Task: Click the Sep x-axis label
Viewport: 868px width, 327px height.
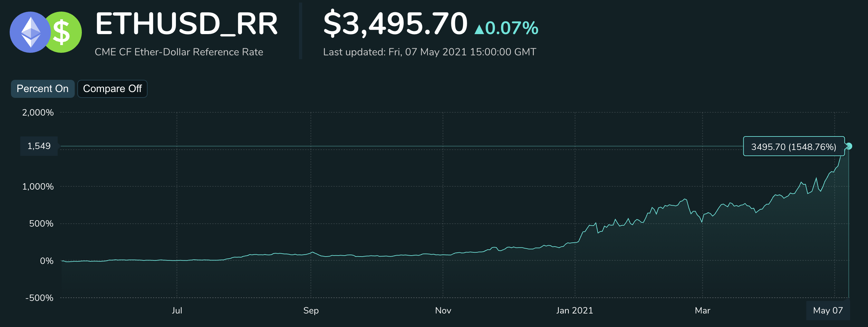Action: click(311, 311)
